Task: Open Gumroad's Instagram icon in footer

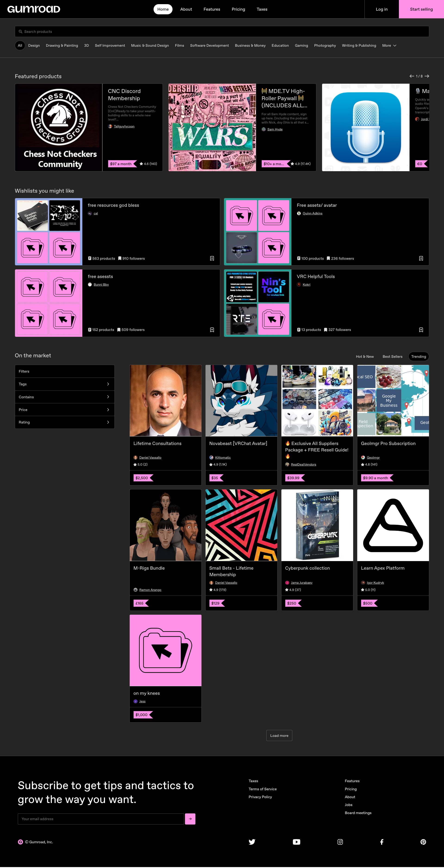Action: (340, 842)
